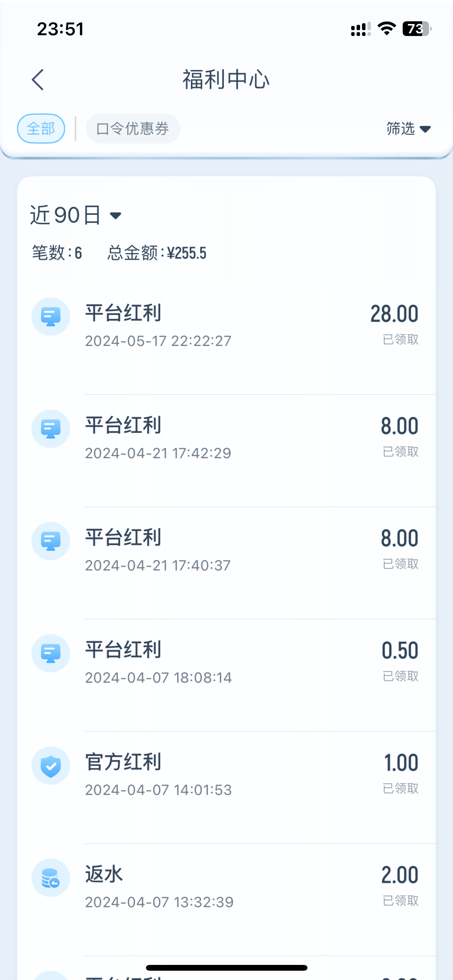The width and height of the screenshot is (453, 980).
Task: Tap the battery indicator in status bar
Action: coord(417,29)
